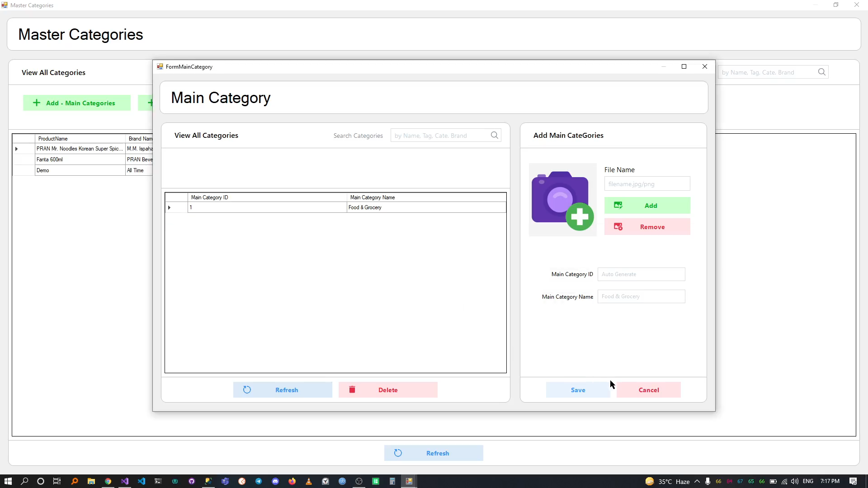Open Telegram from the taskbar

pyautogui.click(x=259, y=481)
